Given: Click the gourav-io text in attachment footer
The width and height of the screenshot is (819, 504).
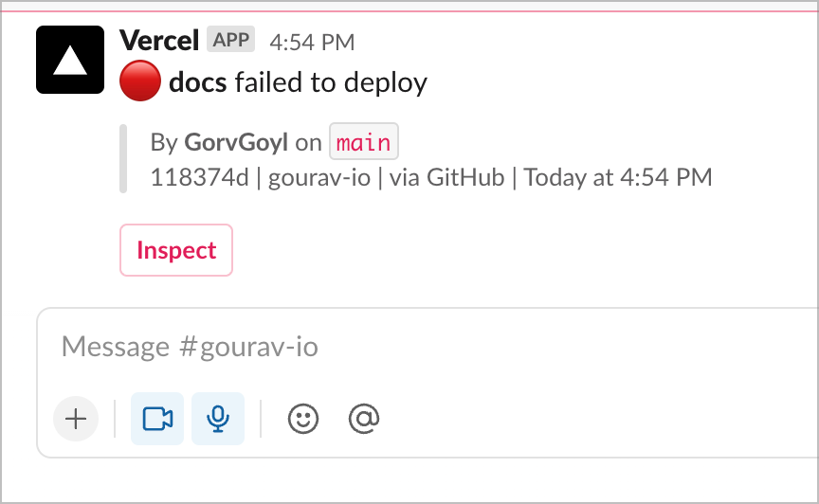Looking at the screenshot, I should (x=319, y=177).
